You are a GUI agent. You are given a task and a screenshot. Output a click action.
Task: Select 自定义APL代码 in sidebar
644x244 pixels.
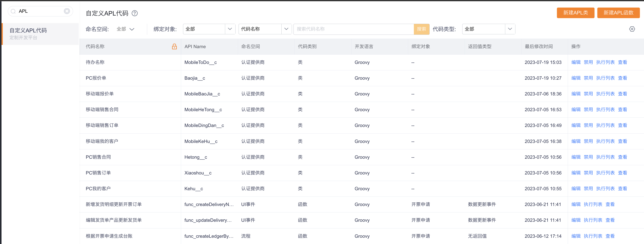tap(40, 34)
